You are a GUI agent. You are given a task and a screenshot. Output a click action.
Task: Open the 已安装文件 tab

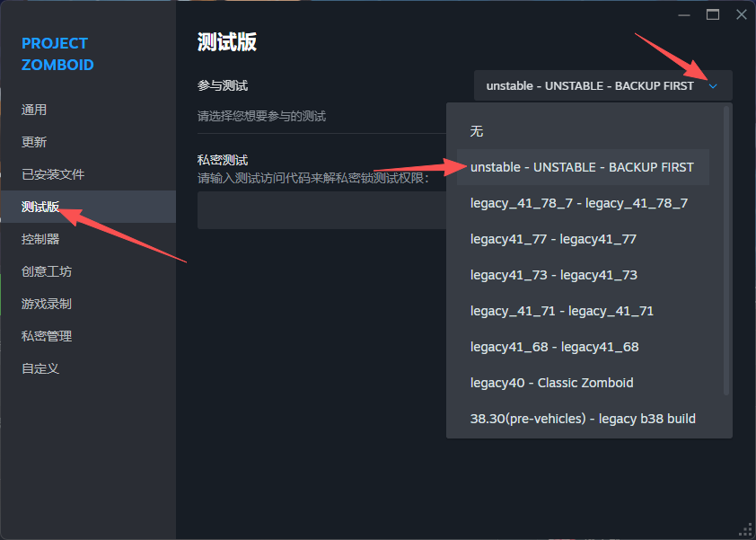click(53, 174)
